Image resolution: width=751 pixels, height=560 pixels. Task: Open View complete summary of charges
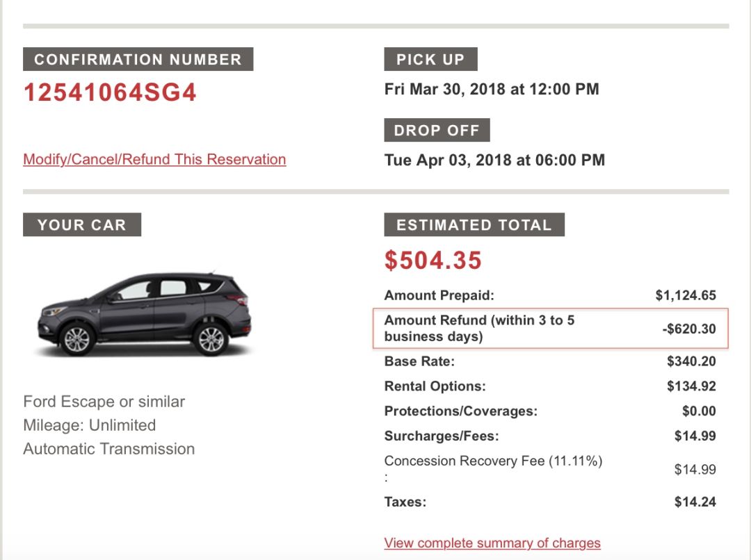coord(492,543)
